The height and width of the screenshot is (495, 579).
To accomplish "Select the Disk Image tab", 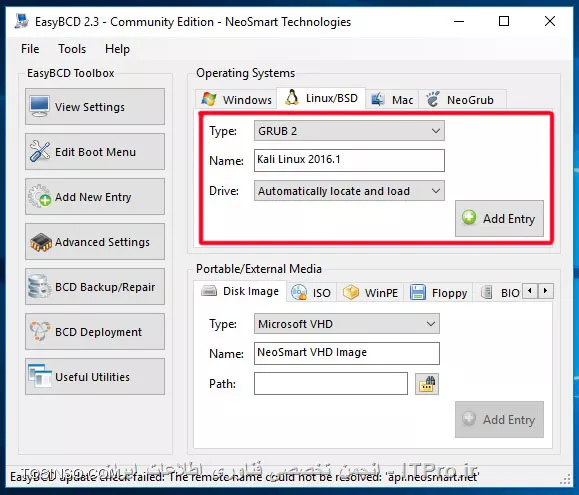I will click(240, 291).
